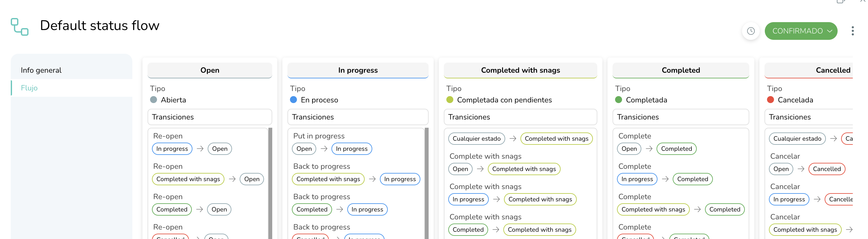Screen dimensions: 868x239
Task: Click the In progress column transitions scrollbar
Action: (x=427, y=183)
